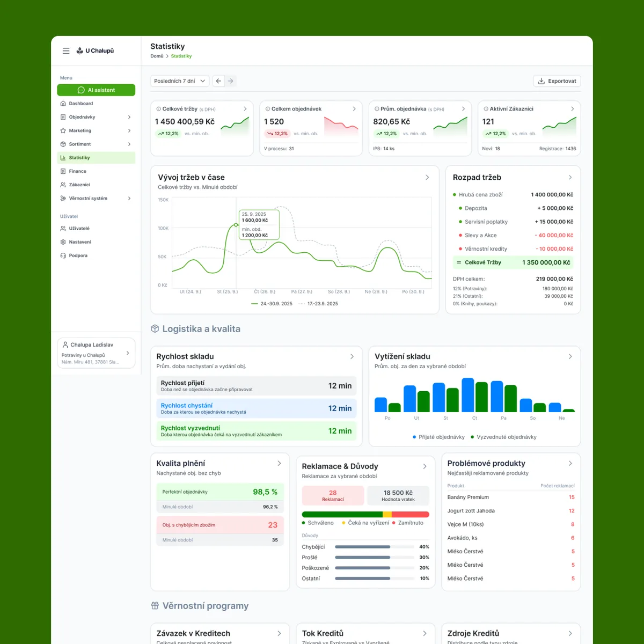Go to next period arrow

tap(231, 81)
